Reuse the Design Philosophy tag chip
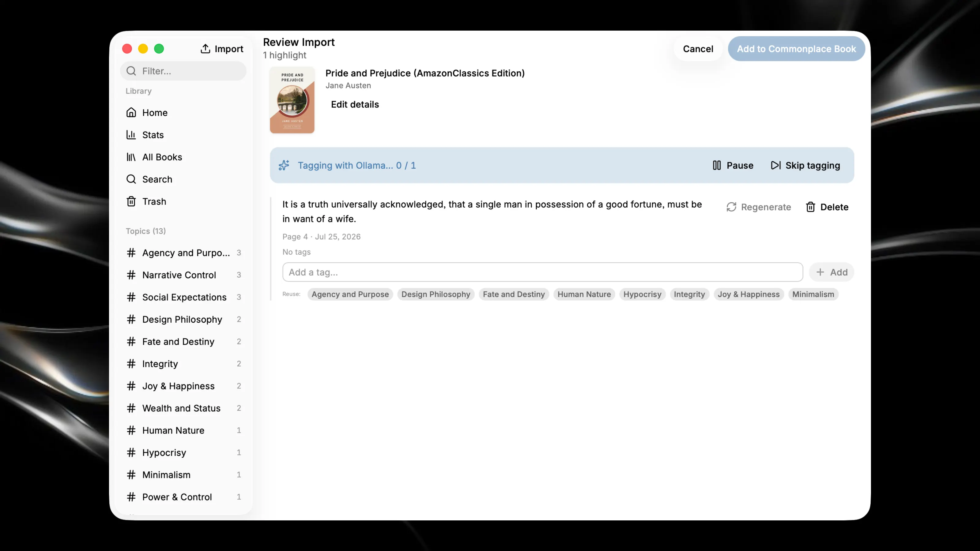 click(435, 294)
